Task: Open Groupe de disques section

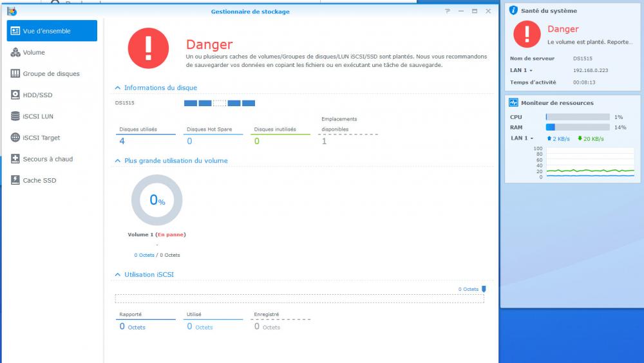Action: [x=52, y=73]
